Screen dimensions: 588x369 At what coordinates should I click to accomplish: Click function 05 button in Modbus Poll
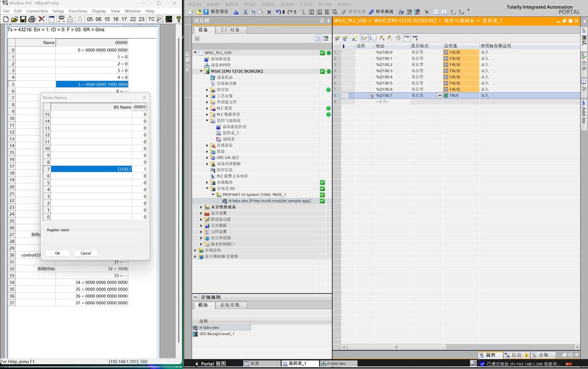pyautogui.click(x=90, y=19)
